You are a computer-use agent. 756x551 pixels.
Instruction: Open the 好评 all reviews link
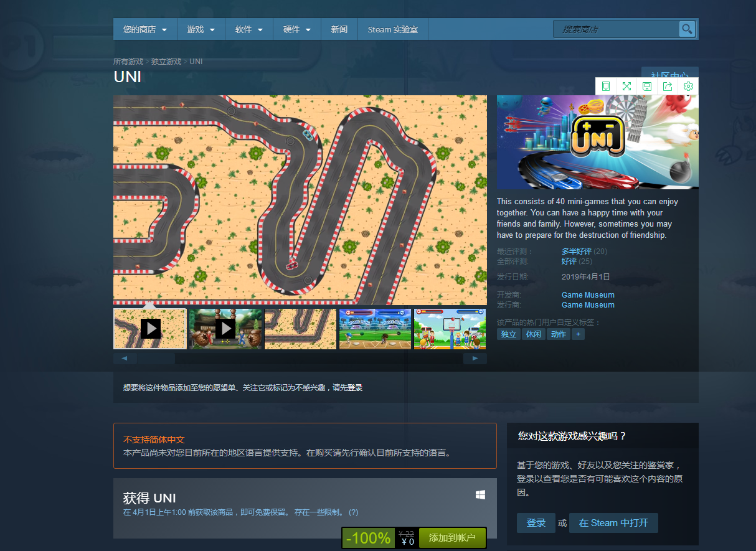pos(569,261)
